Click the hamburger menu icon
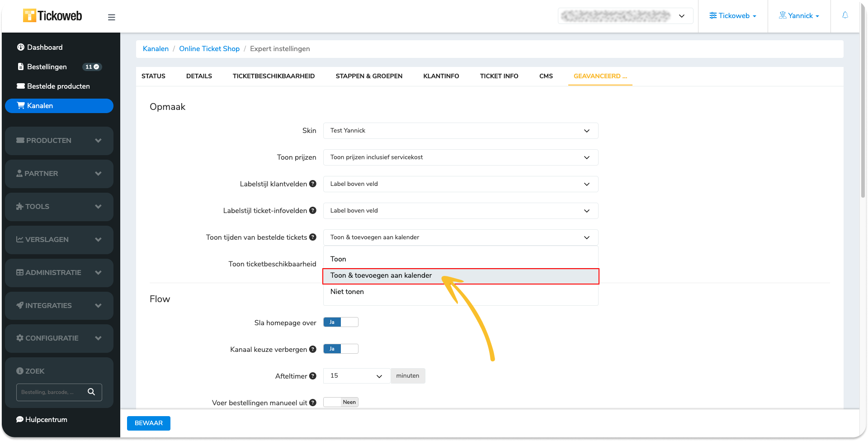 click(112, 17)
